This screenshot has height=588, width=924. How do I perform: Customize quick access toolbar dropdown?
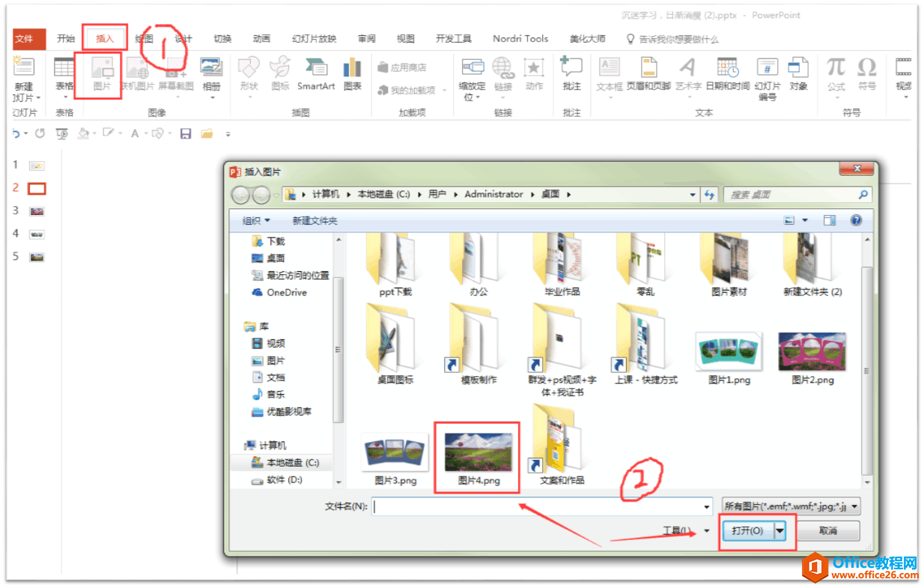click(228, 134)
